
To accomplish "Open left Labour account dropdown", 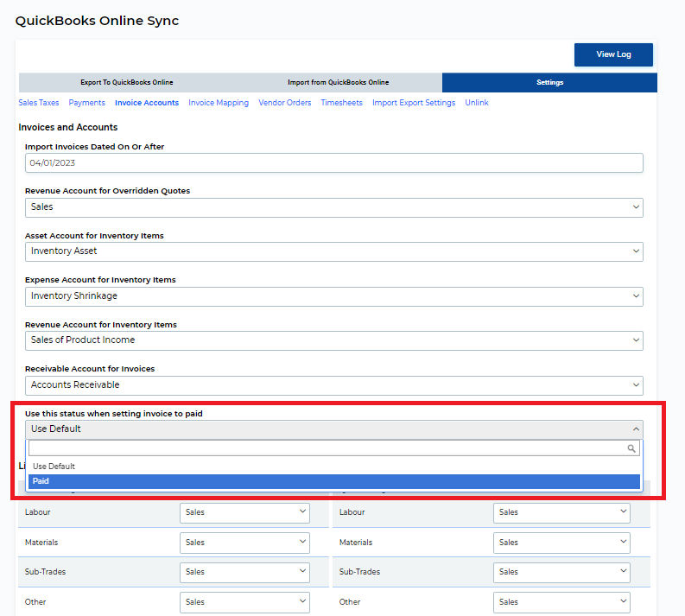I will (x=244, y=512).
